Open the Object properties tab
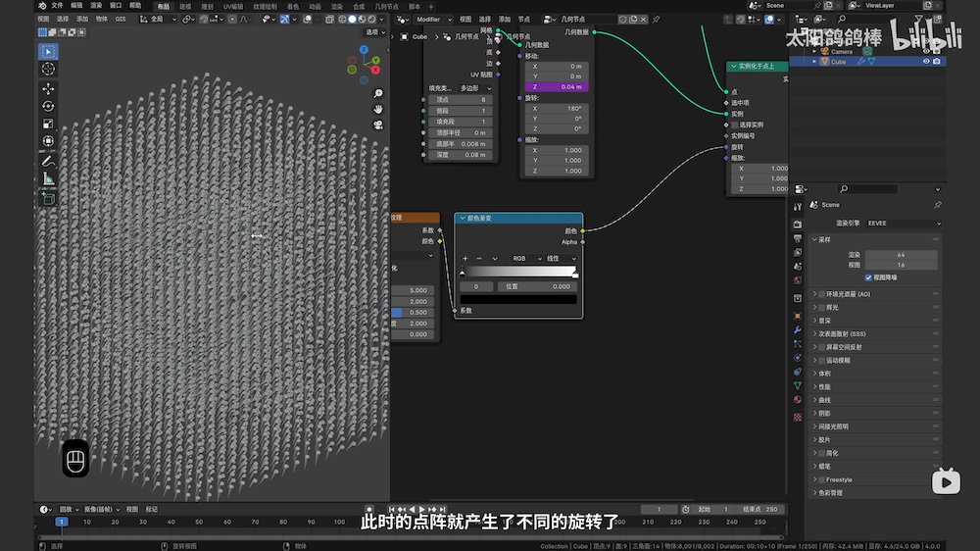Viewport: 980px width, 551px height. (x=798, y=316)
